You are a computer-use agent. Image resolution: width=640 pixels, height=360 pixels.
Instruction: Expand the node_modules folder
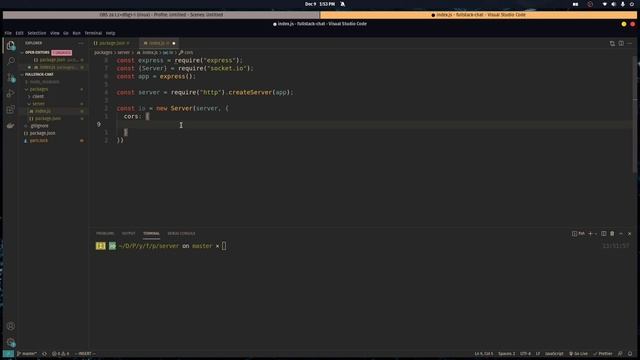click(44, 82)
